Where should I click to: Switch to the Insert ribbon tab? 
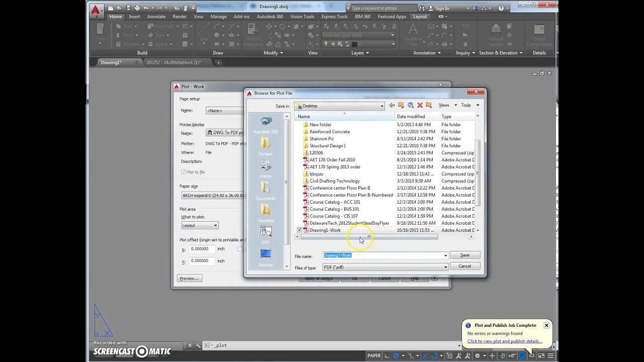(134, 17)
